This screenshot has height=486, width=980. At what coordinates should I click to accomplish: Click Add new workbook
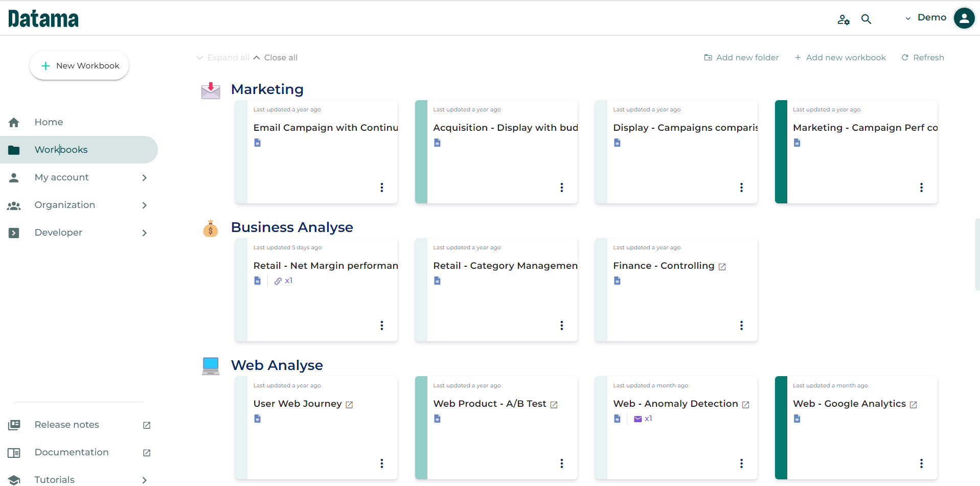coord(840,58)
